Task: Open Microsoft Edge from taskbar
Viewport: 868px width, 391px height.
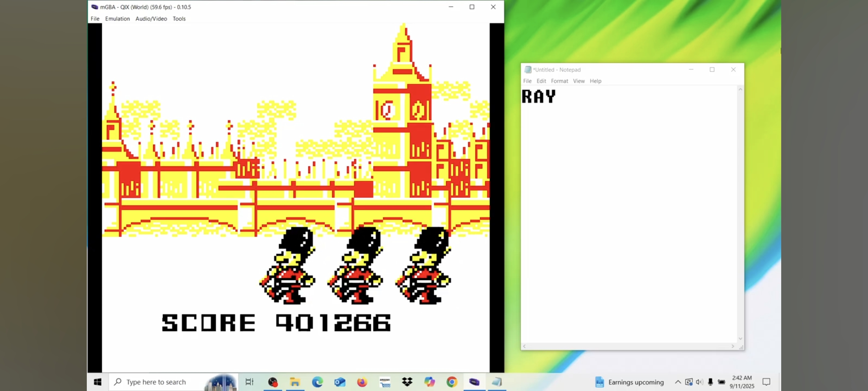Action: (317, 382)
